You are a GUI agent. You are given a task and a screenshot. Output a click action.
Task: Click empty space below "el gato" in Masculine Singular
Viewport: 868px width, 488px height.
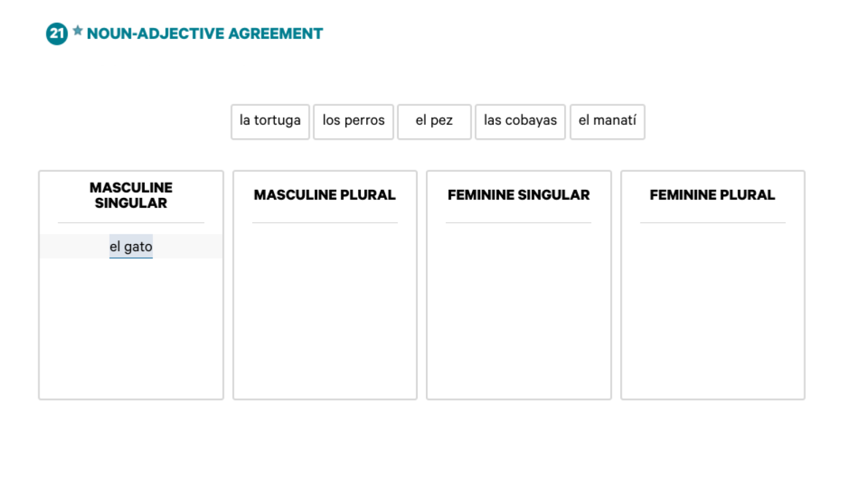[x=131, y=325]
